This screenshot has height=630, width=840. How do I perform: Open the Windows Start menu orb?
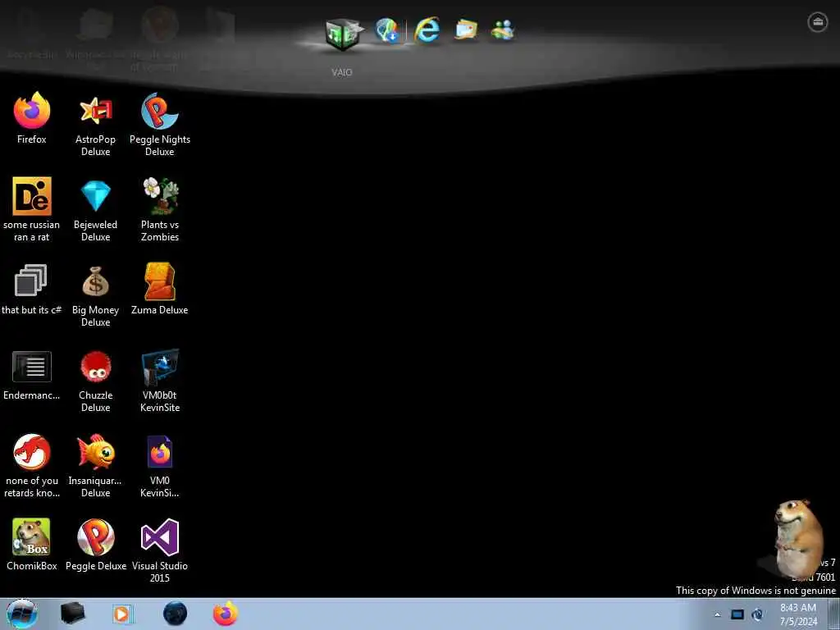21,614
